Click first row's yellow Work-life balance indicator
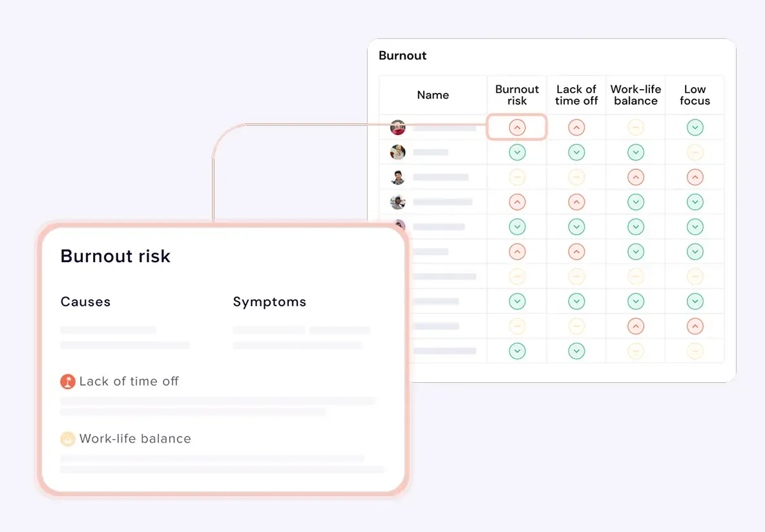765x532 pixels. tap(636, 128)
